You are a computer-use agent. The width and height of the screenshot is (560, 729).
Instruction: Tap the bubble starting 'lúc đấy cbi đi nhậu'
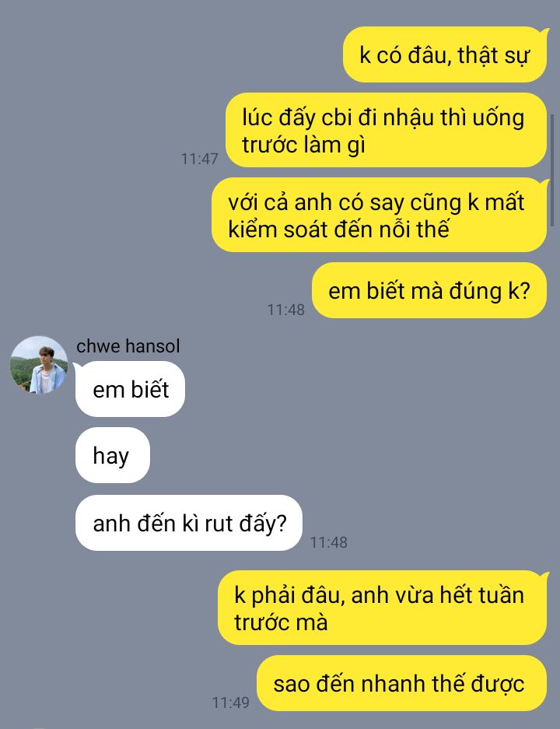[x=386, y=130]
